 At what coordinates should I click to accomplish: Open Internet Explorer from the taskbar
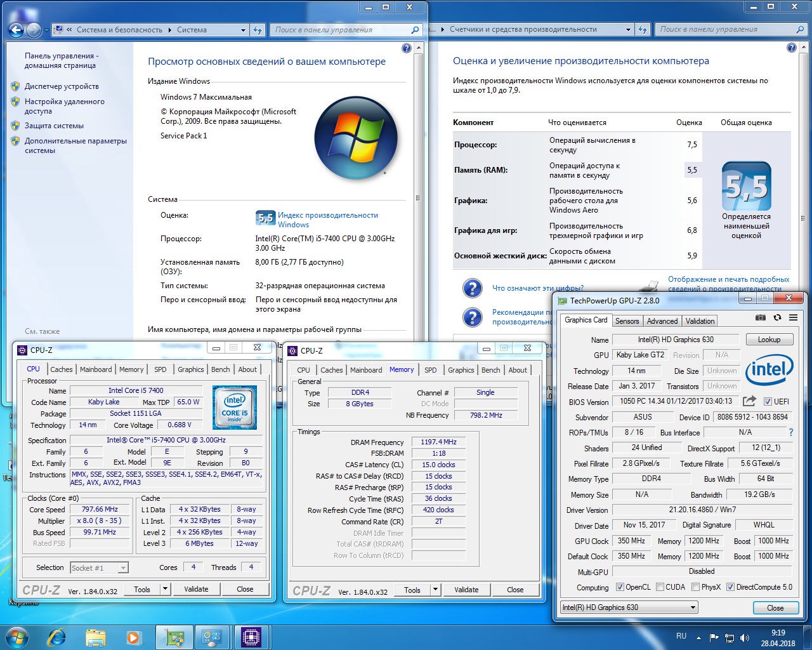pos(57,637)
